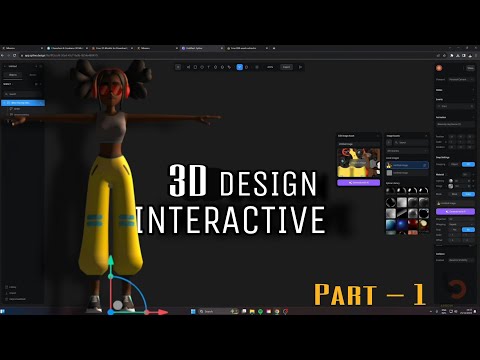Select the second gray local image row

click(407, 173)
